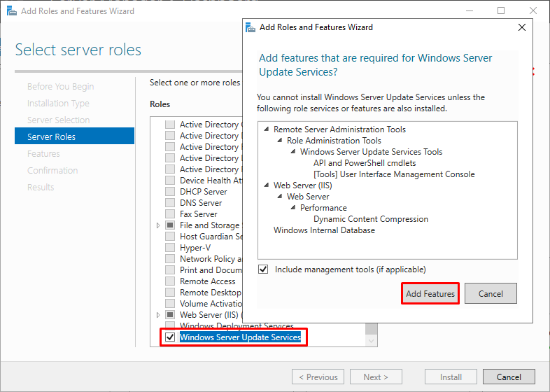Uncheck Windows Server Update Services role
Screen dimensions: 550x392
coord(170,337)
